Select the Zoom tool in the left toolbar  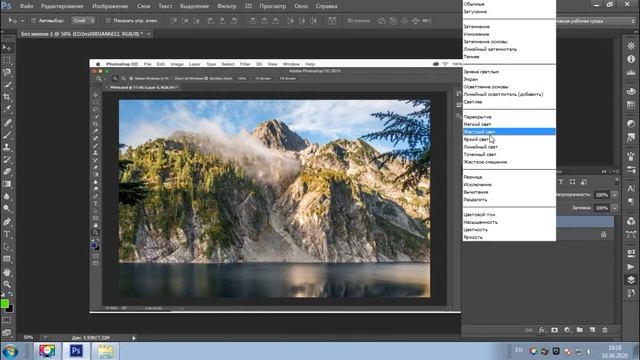pyautogui.click(x=7, y=284)
